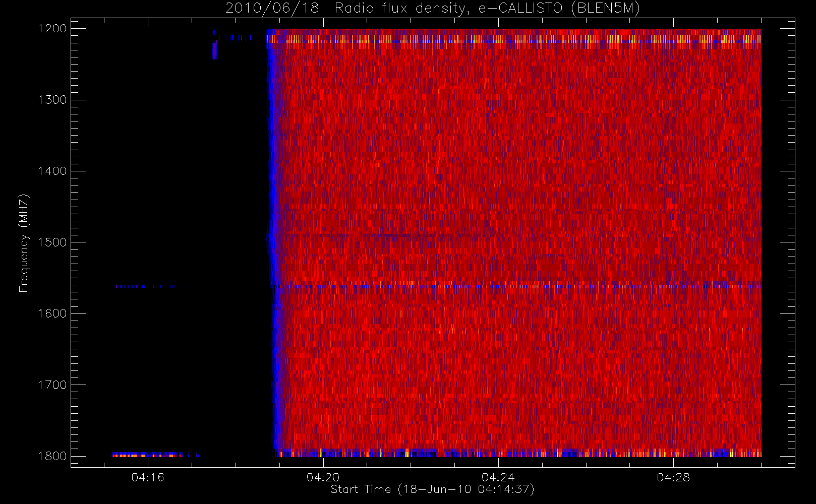
Task: Click the 'Frequency (MHZ)' axis label
Action: 24,243
